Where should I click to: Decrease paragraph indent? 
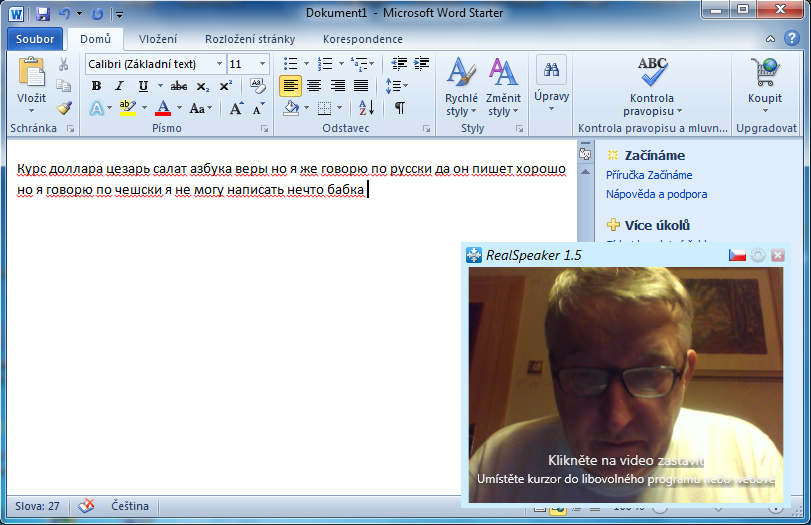[399, 64]
